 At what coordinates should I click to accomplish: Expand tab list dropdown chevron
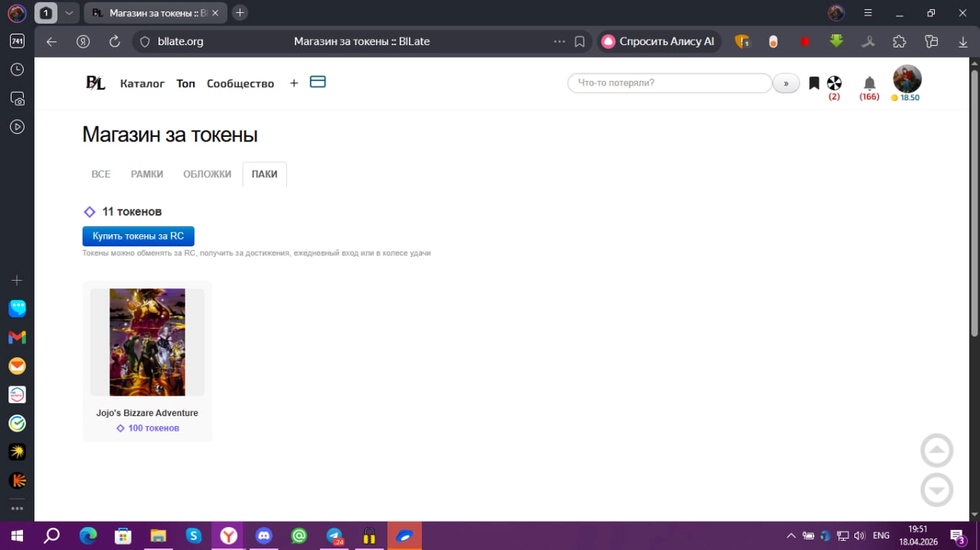tap(69, 13)
